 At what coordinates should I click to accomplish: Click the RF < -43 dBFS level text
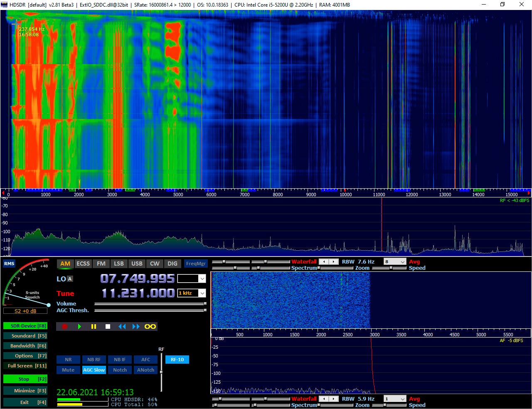tap(515, 201)
